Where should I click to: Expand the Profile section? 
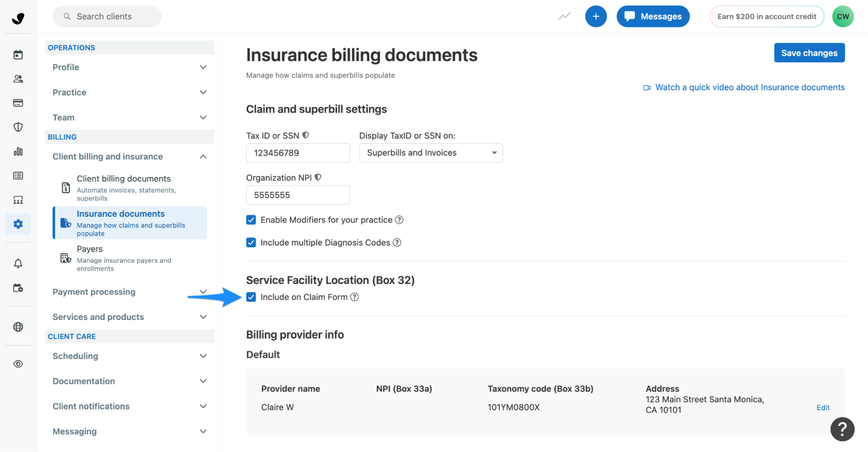click(x=129, y=67)
